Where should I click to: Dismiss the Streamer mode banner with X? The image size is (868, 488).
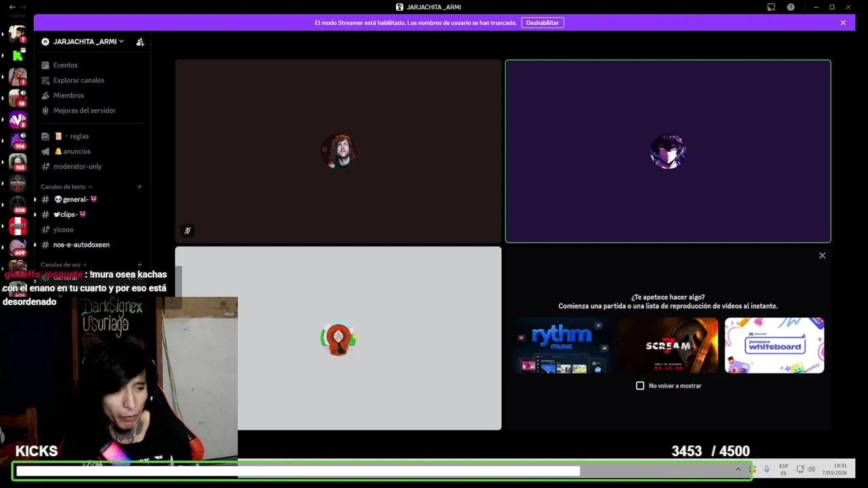coord(843,22)
